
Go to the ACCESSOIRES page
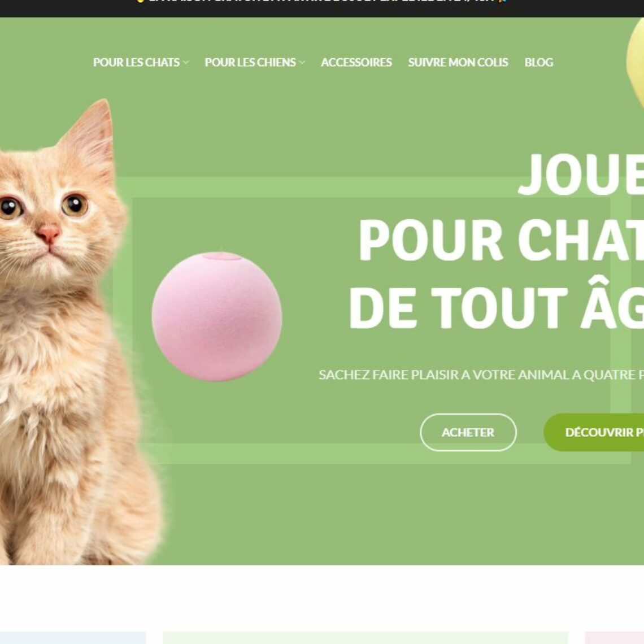click(356, 63)
